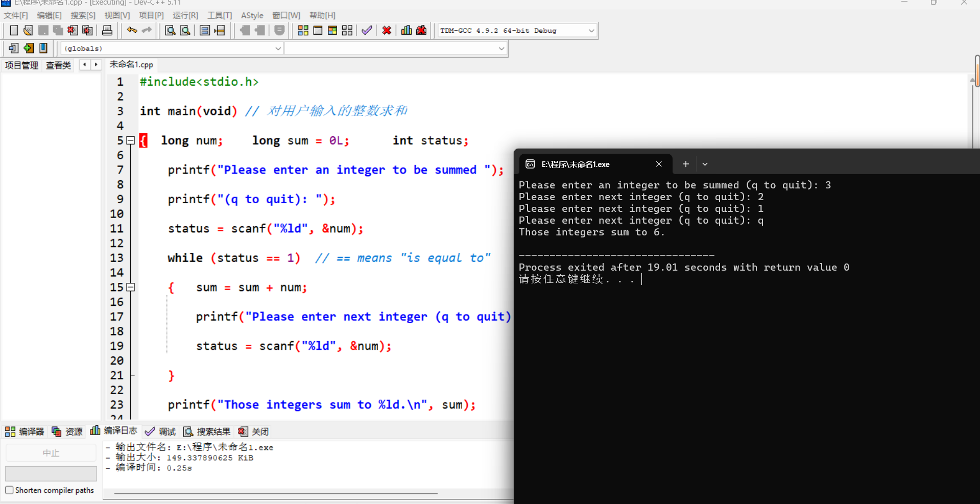Screen dimensions: 980x504
Task: Click the first icon left of green-plus
Action: click(x=14, y=48)
